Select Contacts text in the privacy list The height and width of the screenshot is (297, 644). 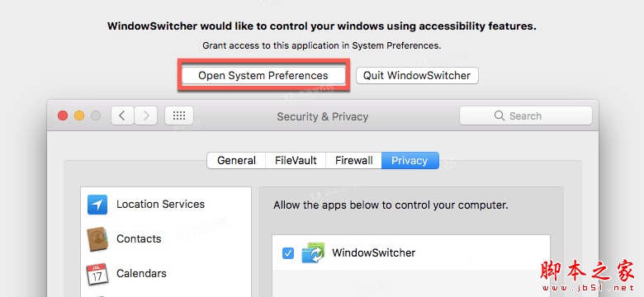point(139,238)
